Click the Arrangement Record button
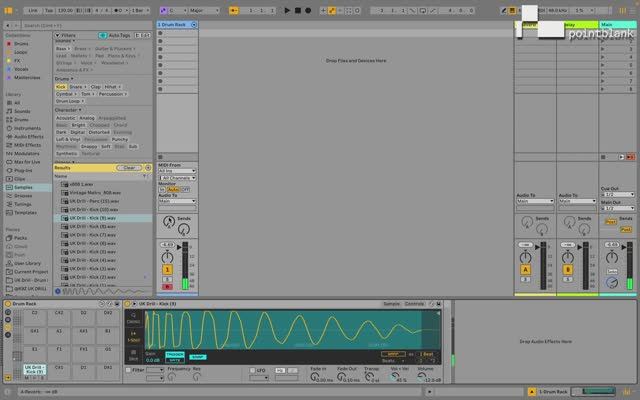Screen dimensions: 640x400 coord(308,11)
